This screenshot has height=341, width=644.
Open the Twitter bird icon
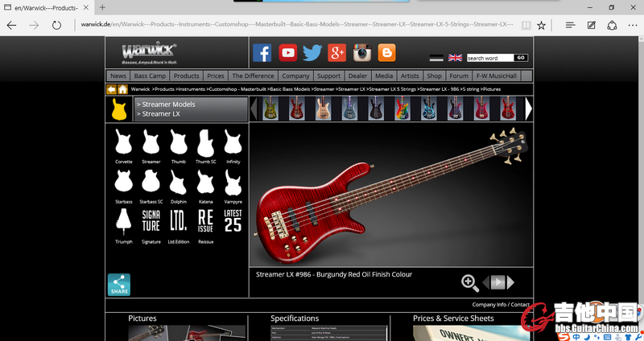312,52
